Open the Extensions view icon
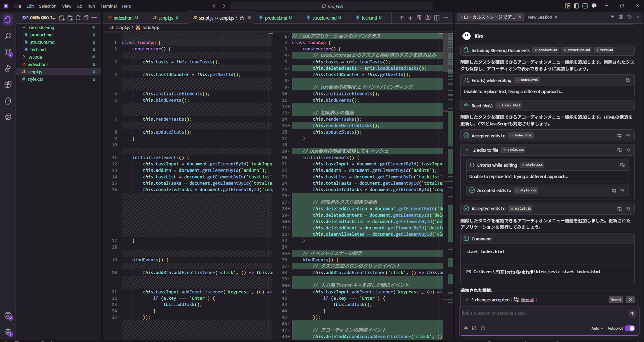644x342 pixels. (8, 84)
